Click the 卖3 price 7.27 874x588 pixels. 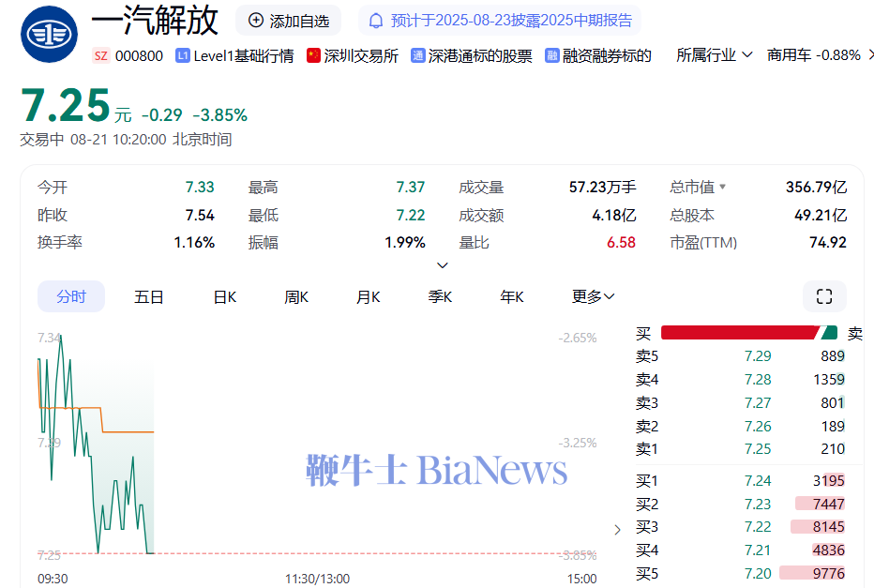point(758,403)
